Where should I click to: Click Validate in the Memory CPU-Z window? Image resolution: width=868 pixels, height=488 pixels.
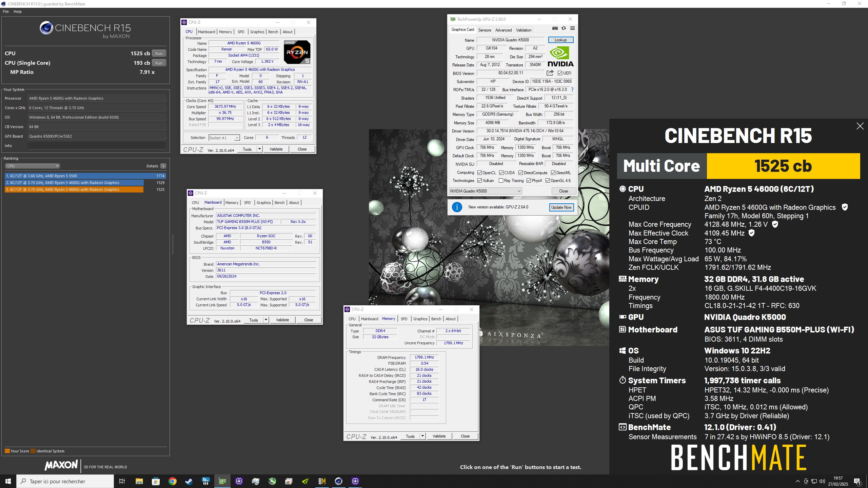pyautogui.click(x=439, y=436)
